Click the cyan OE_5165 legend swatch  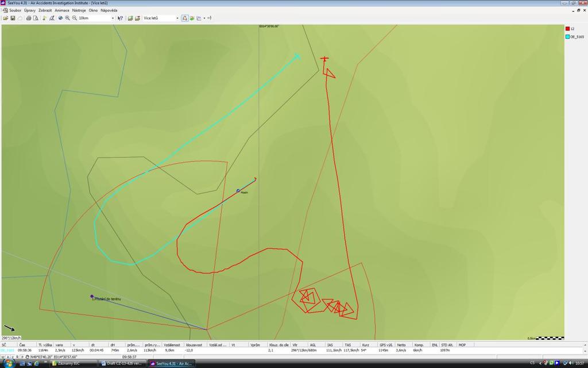(x=567, y=37)
